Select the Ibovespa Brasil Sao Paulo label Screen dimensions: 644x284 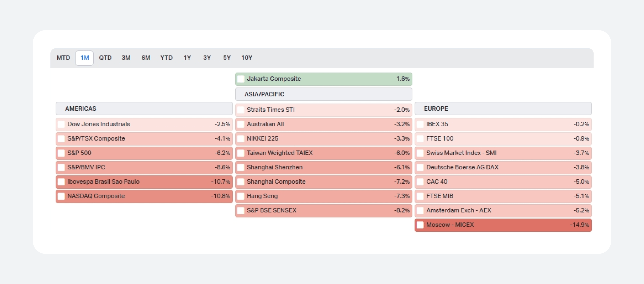tap(103, 182)
